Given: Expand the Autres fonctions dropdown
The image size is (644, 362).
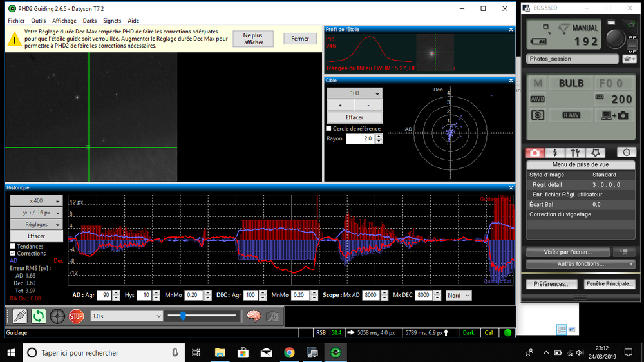Looking at the screenshot, I should (581, 264).
